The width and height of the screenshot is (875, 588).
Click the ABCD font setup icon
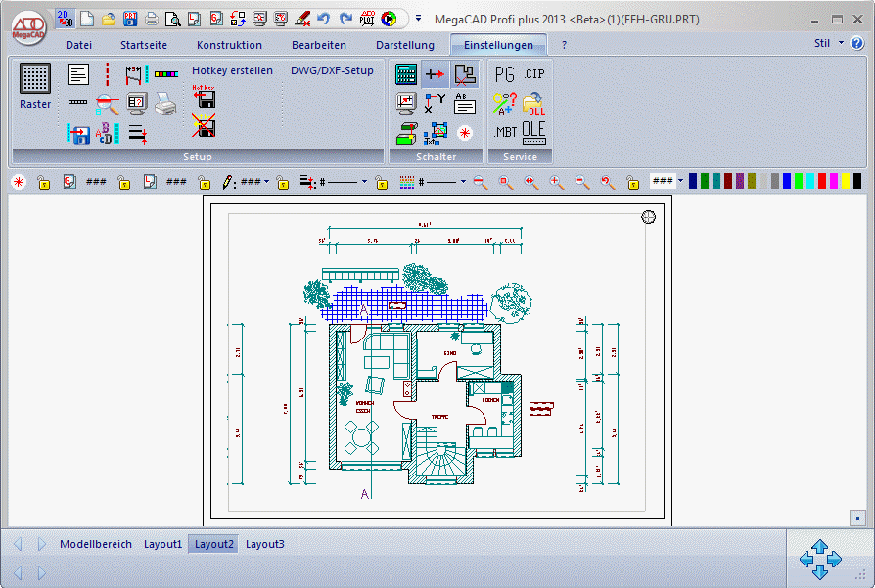coord(107,133)
